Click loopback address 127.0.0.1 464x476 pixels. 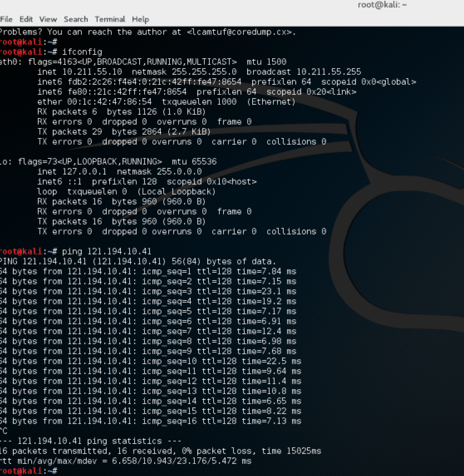(84, 172)
